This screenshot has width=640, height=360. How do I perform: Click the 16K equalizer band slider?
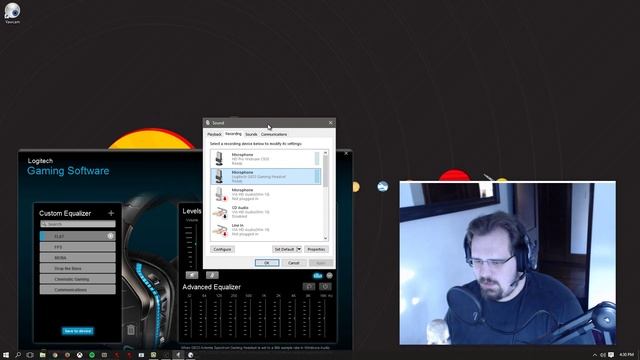[324, 318]
